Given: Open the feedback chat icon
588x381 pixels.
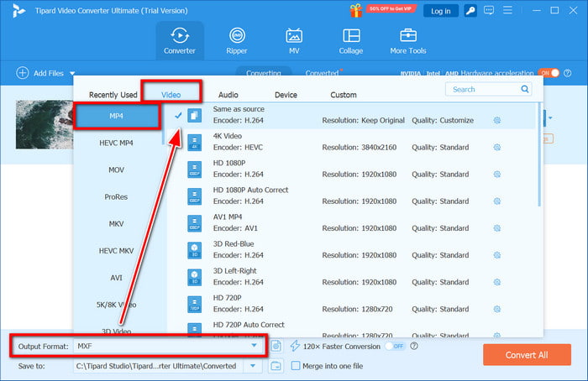Looking at the screenshot, I should [489, 10].
